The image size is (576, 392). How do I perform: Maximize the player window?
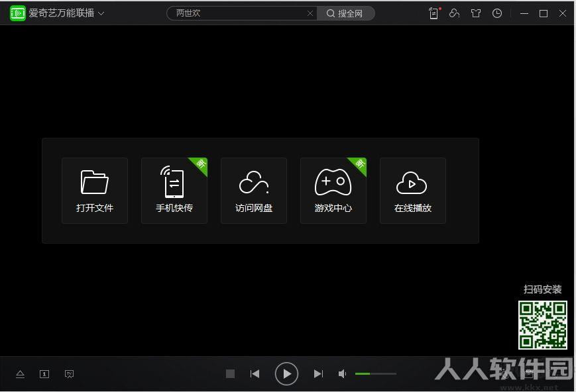544,14
